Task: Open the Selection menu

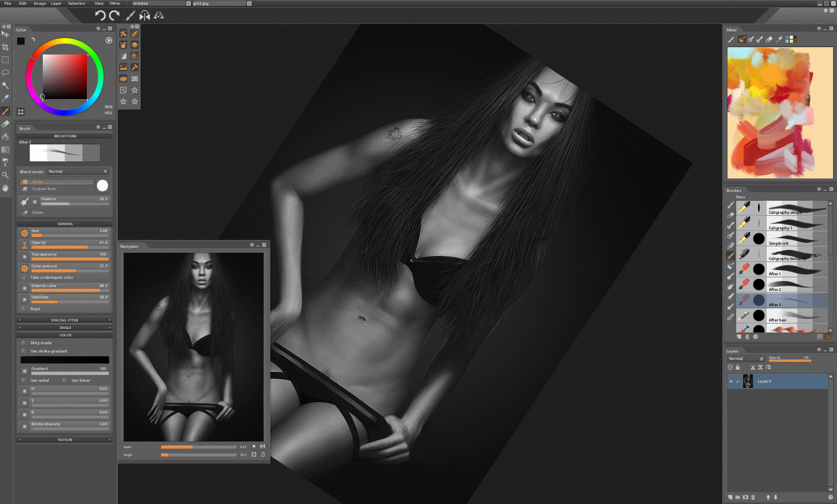Action: point(76,3)
